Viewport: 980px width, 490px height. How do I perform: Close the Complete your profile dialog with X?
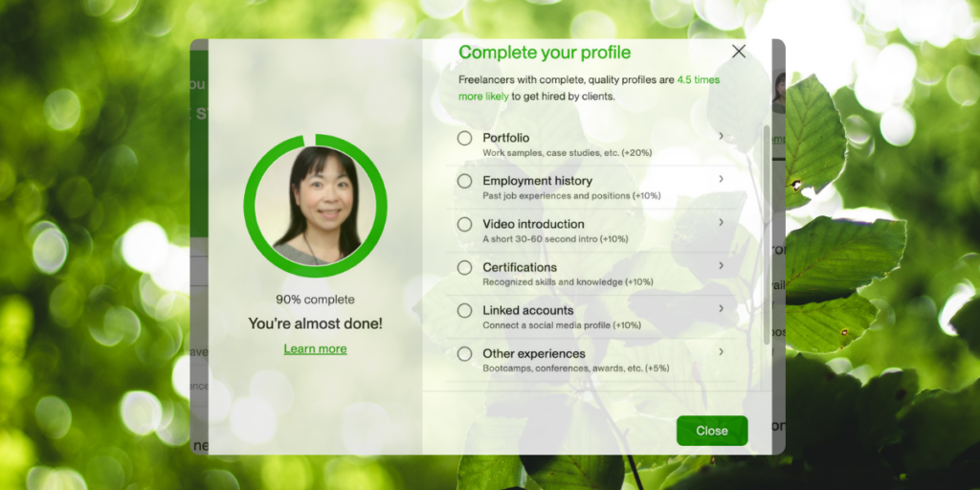click(739, 52)
